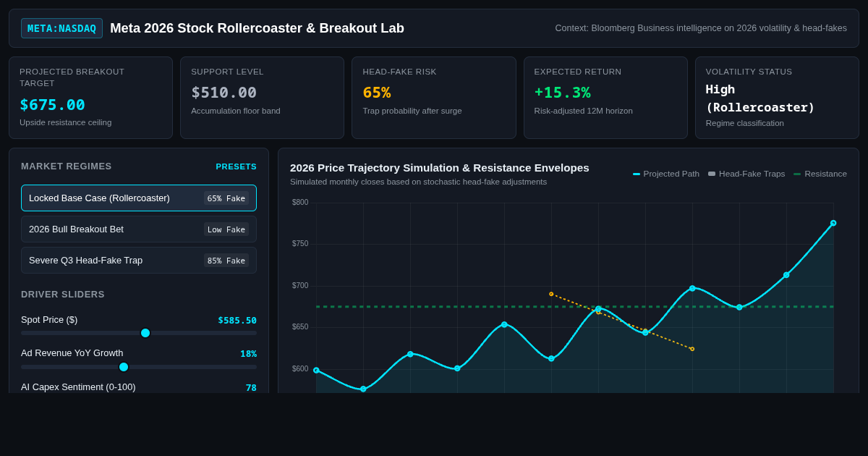The height and width of the screenshot is (456, 868).
Task: Select Locked Base Case (Rollercoaster) preset
Action: (139, 198)
